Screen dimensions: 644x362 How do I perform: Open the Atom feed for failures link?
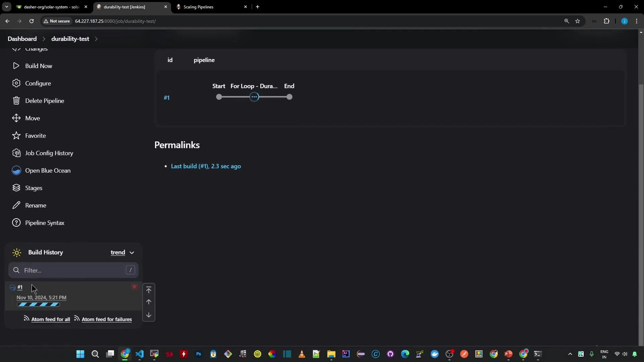click(x=107, y=319)
